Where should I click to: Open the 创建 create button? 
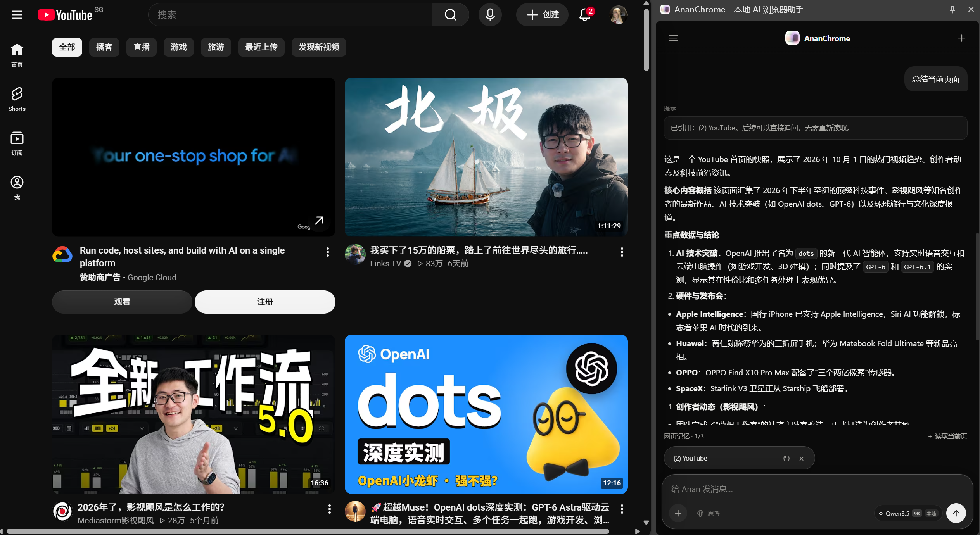coord(542,15)
